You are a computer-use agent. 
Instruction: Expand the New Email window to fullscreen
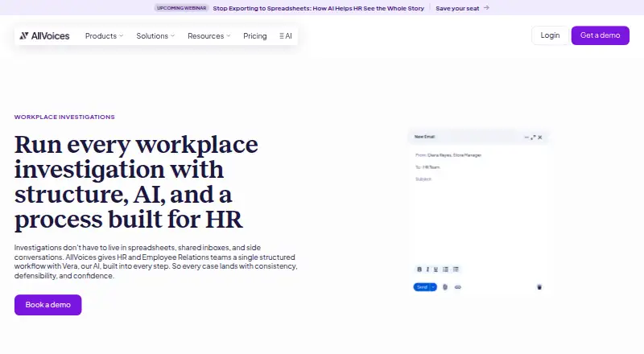[533, 137]
